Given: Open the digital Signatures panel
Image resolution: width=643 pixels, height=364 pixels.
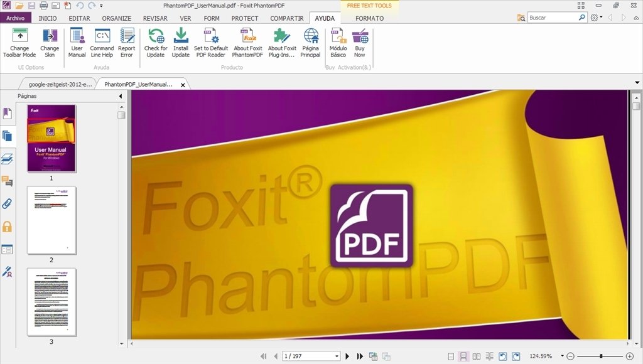Looking at the screenshot, I should coord(7,271).
